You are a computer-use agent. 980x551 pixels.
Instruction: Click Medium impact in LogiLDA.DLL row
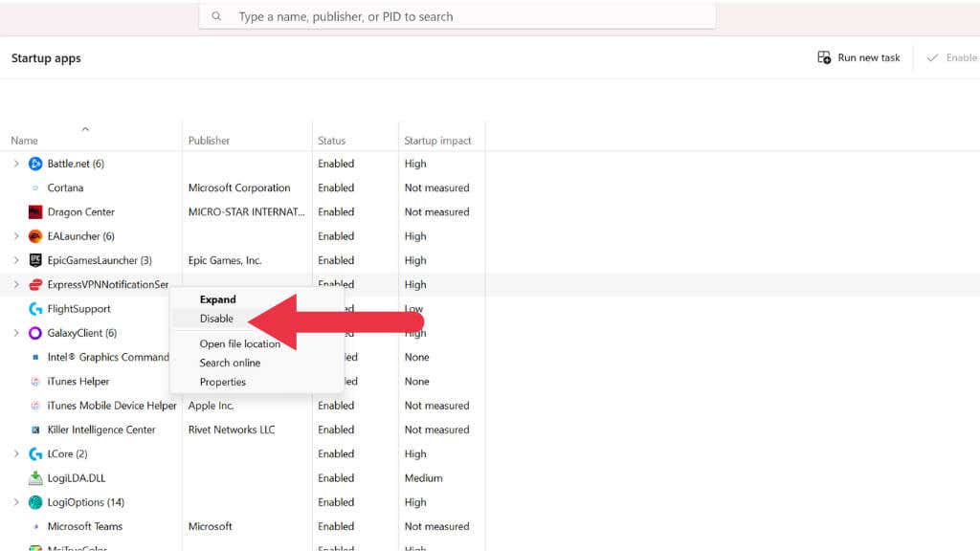pyautogui.click(x=423, y=478)
